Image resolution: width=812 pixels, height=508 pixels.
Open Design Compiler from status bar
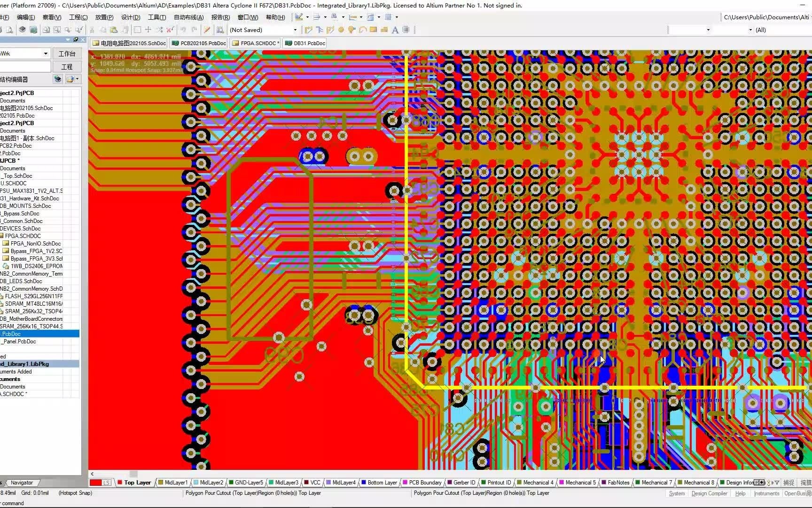tap(709, 493)
